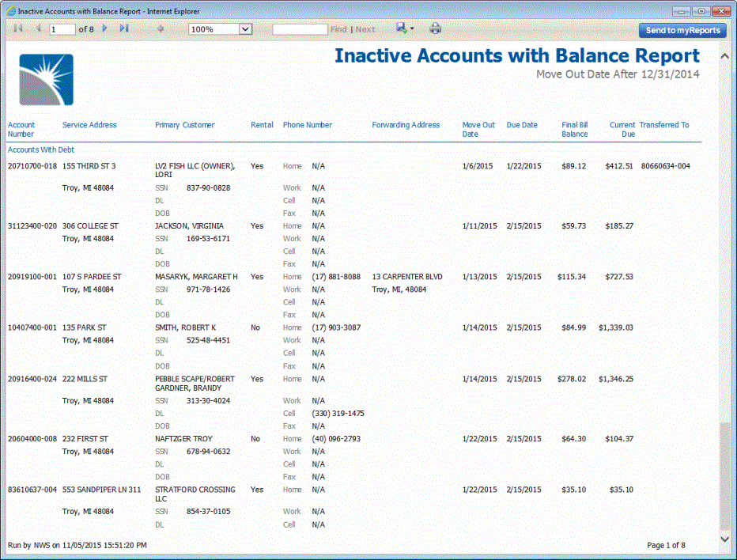Click customer name JACKSON, VIRGINIA
737x560 pixels.
190,226
